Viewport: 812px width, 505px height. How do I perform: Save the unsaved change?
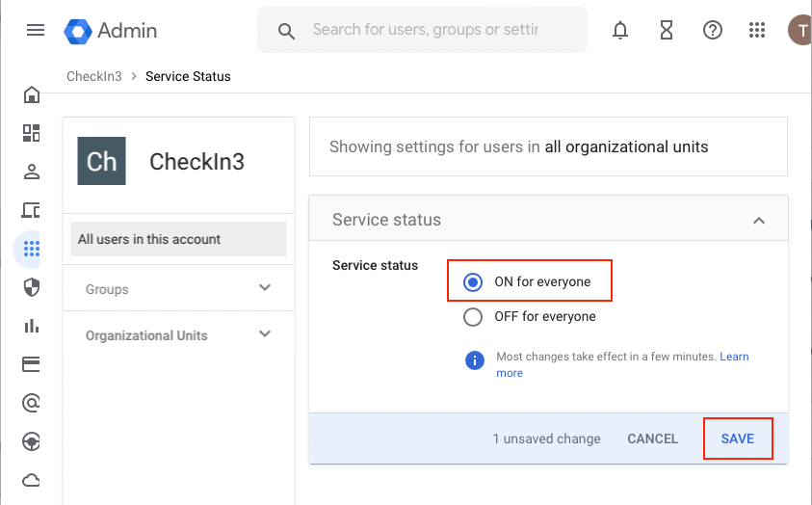[738, 439]
